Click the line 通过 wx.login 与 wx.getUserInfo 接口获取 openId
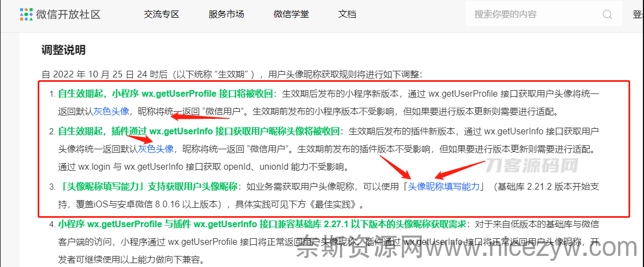The width and height of the screenshot is (644, 267). point(203,167)
